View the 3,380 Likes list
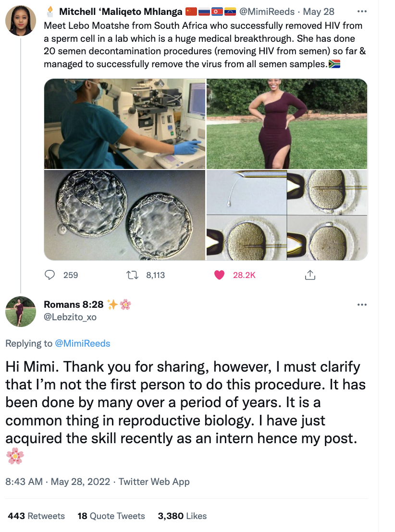This screenshot has height=532, width=395. 182,516
